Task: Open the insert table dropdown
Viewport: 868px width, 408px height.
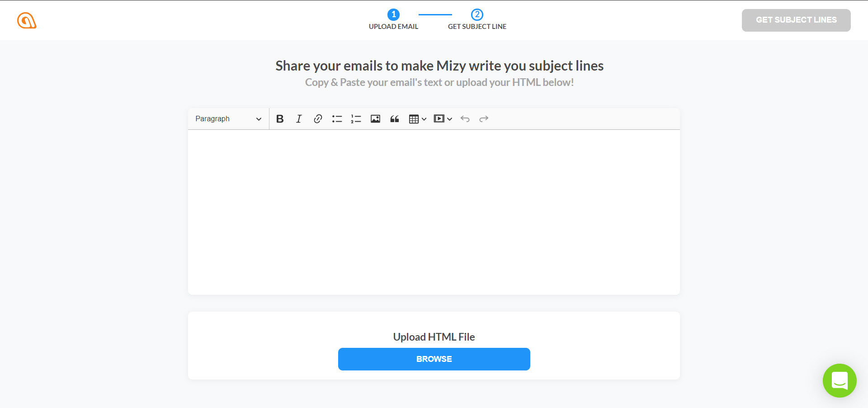Action: click(417, 119)
